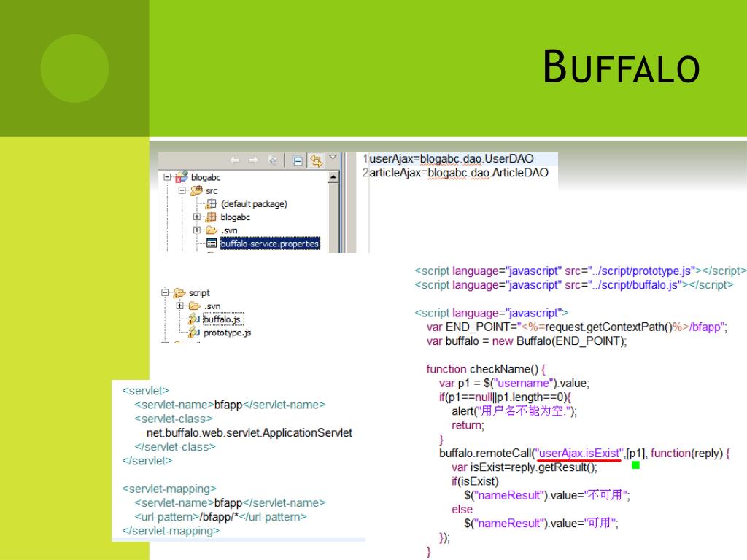Click the opening '<servlet-mapping>' tag
This screenshot has width=747, height=560.
click(169, 489)
